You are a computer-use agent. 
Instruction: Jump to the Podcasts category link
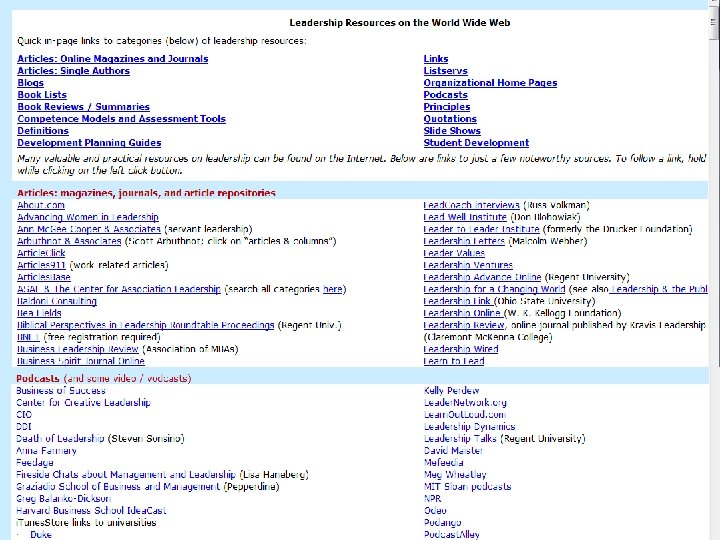tap(445, 95)
